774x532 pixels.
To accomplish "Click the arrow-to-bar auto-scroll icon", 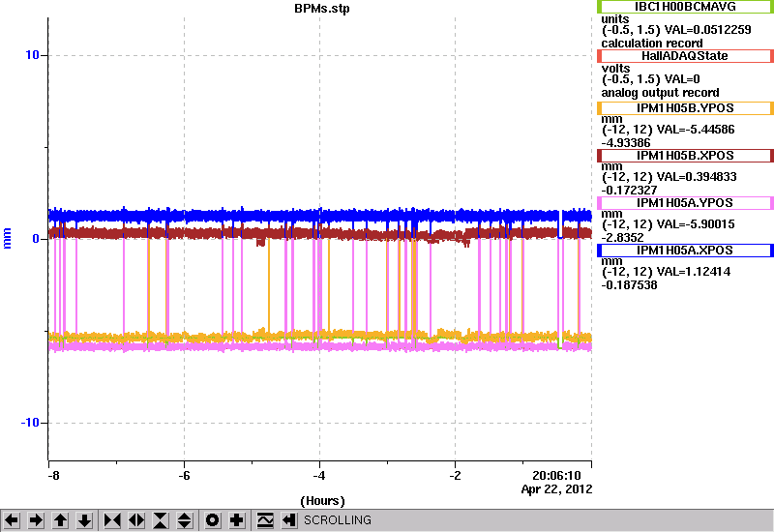I will point(289,520).
